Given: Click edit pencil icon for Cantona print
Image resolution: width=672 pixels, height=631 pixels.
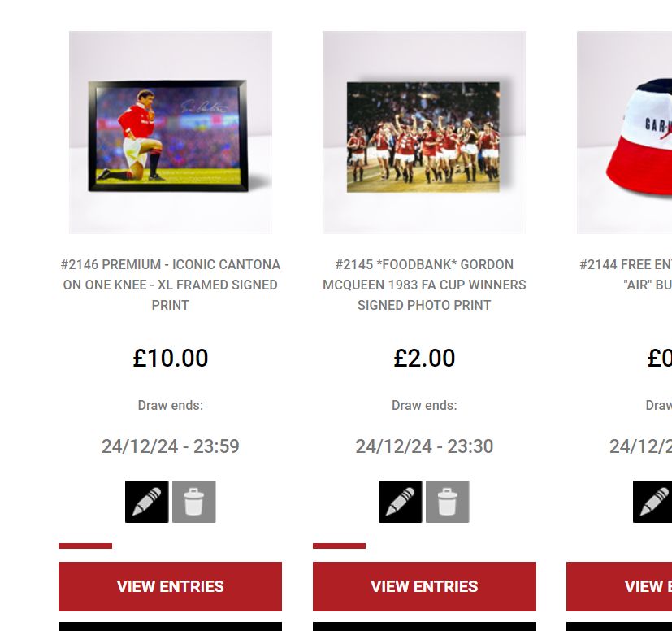Looking at the screenshot, I should (x=146, y=502).
